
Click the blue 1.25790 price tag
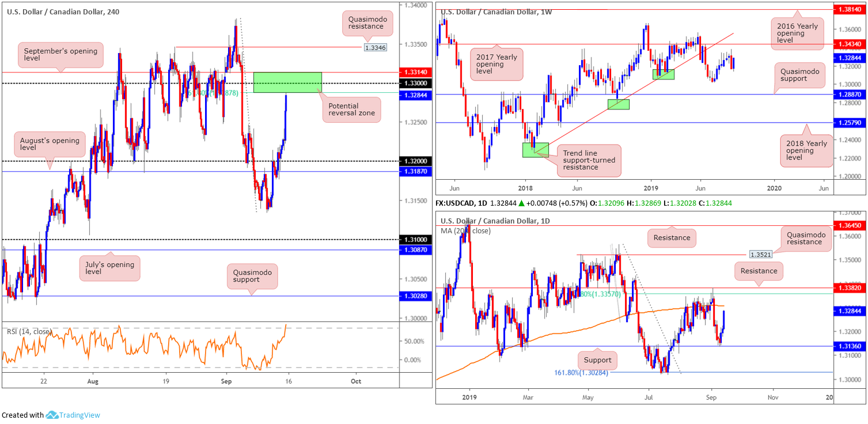tap(850, 122)
